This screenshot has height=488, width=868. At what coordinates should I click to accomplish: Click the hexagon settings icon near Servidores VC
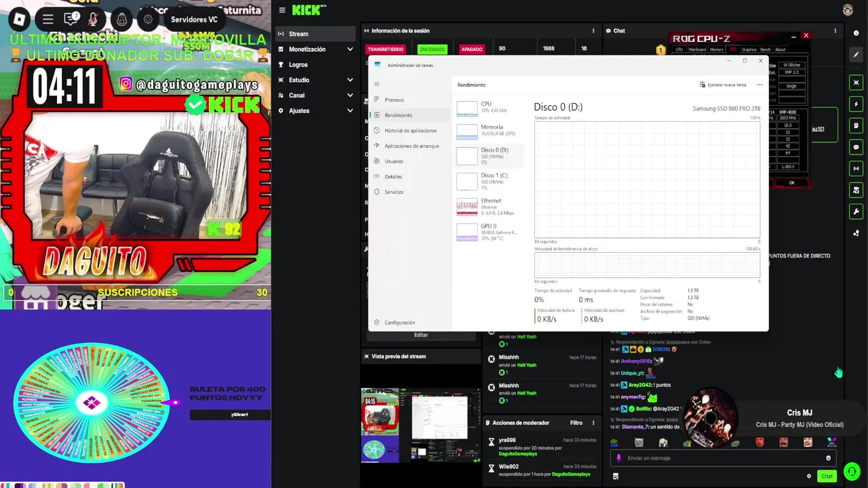tap(149, 19)
